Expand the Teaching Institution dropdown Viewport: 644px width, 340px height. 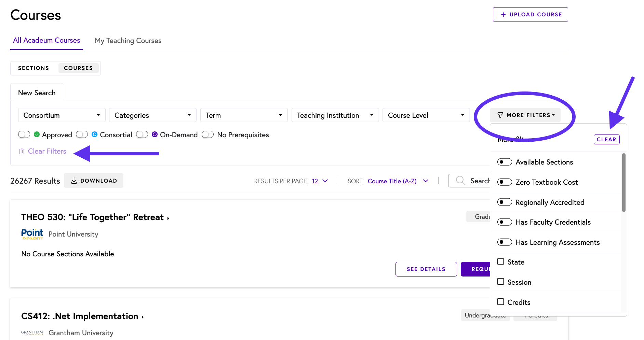pyautogui.click(x=335, y=115)
